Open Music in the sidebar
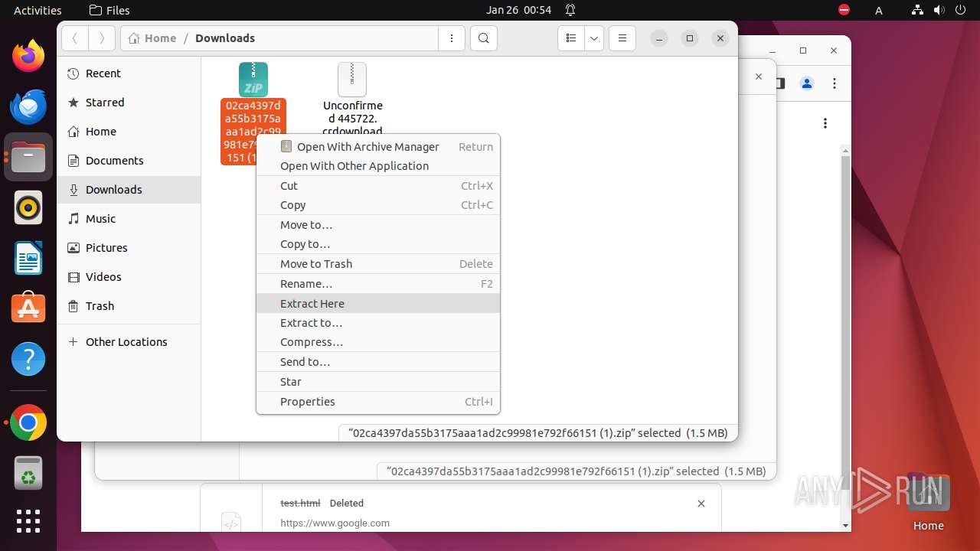The image size is (980, 551). pos(129,219)
